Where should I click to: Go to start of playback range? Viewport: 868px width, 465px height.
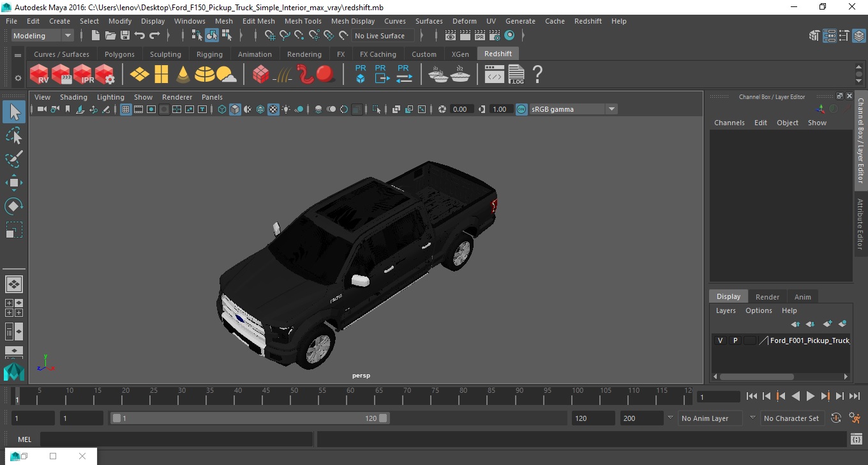[x=752, y=396]
